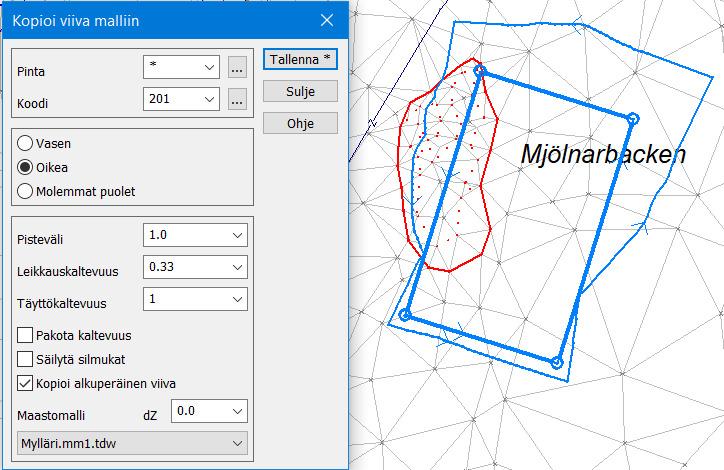The height and width of the screenshot is (470, 724).
Task: Open help with the Ohje button
Action: (300, 123)
